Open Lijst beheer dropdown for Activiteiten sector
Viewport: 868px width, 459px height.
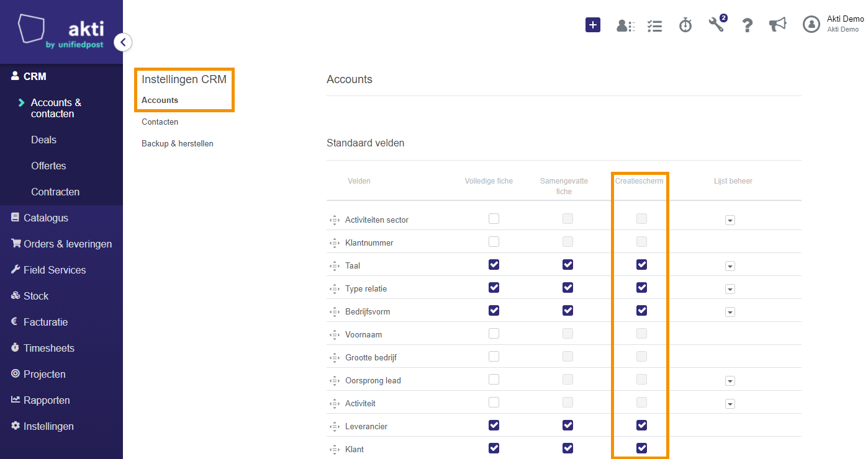[730, 220]
